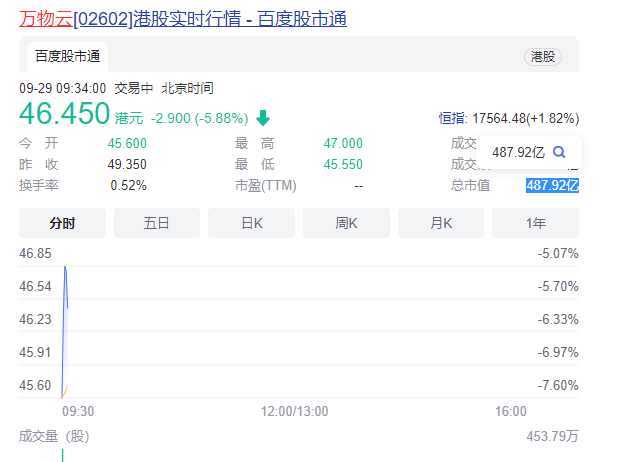Click the search magnifier icon in the popup
Screen dimensions: 617x462
pyautogui.click(x=559, y=152)
